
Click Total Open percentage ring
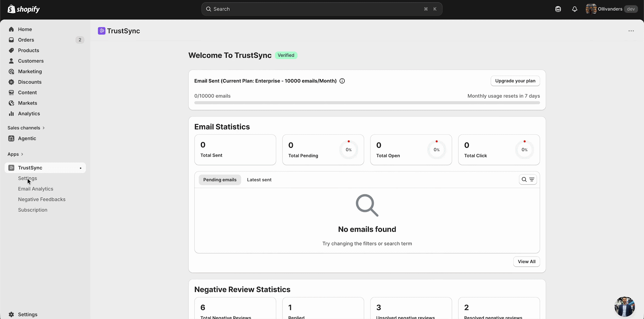pyautogui.click(x=436, y=150)
